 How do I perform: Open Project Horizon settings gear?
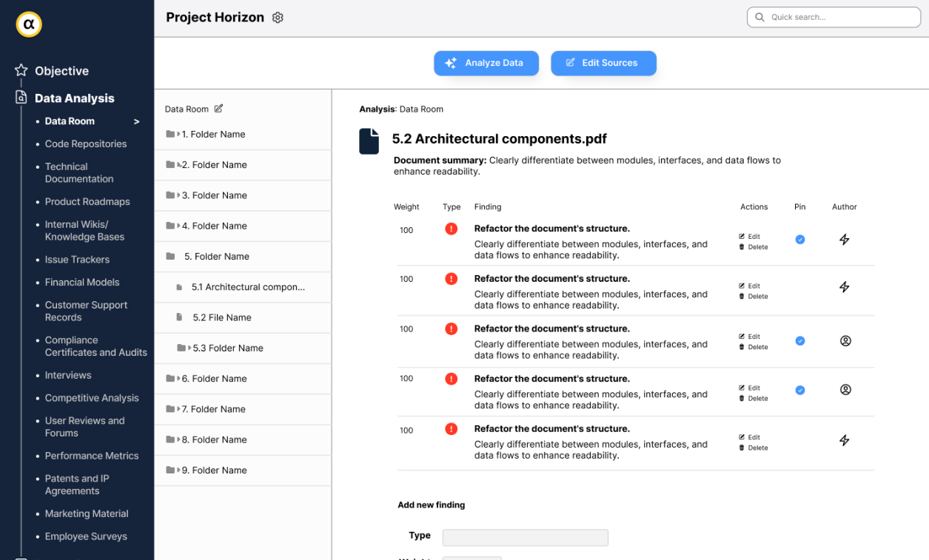[x=278, y=18]
